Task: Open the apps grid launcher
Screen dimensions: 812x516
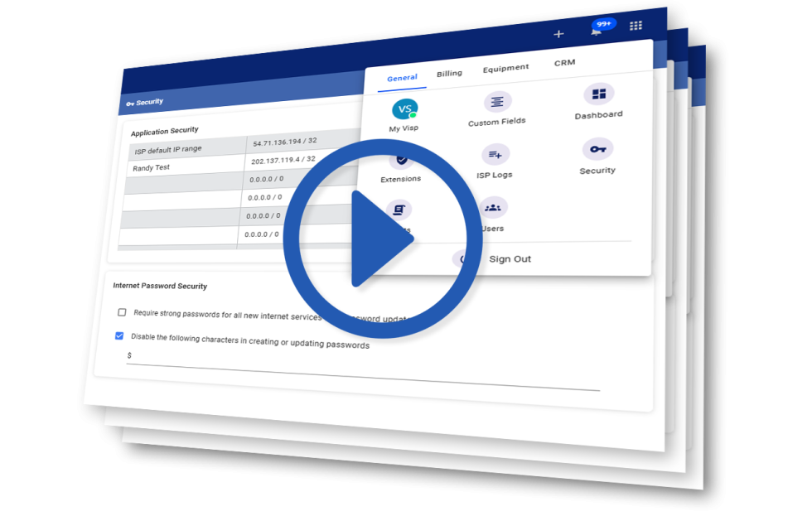Action: pyautogui.click(x=636, y=26)
